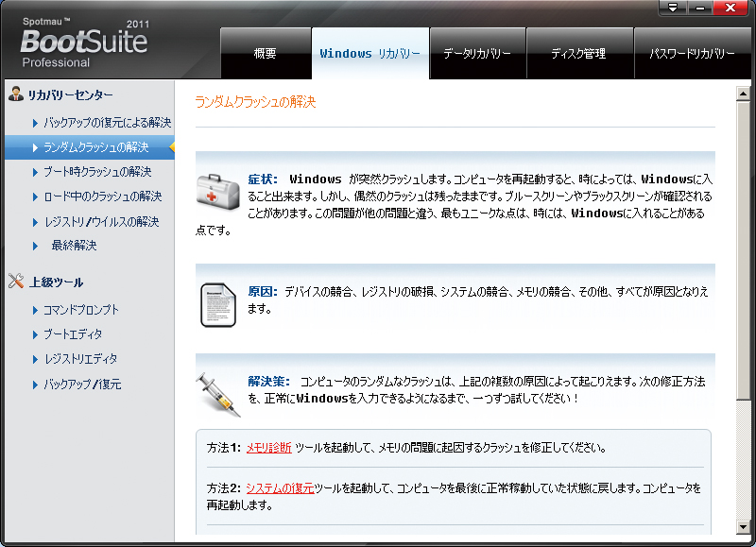The width and height of the screenshot is (756, 547).
Task: Click scrollbar up arrow
Action: tap(743, 94)
